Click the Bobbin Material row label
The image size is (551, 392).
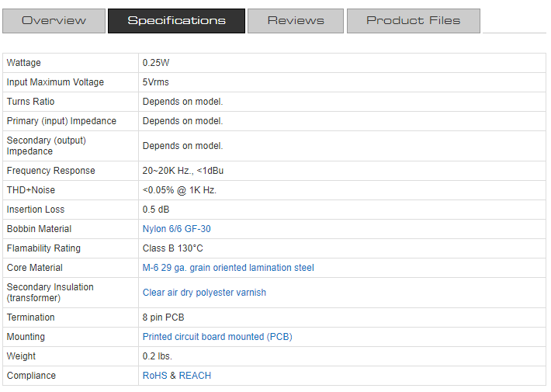(x=39, y=229)
